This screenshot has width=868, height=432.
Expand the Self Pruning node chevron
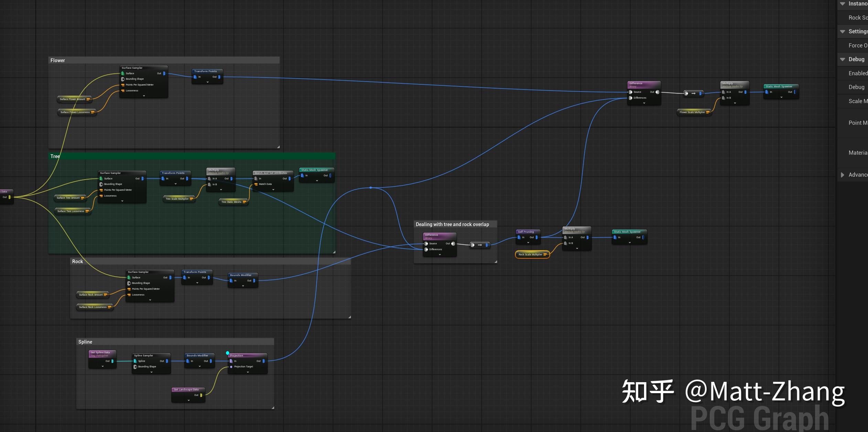click(x=528, y=243)
